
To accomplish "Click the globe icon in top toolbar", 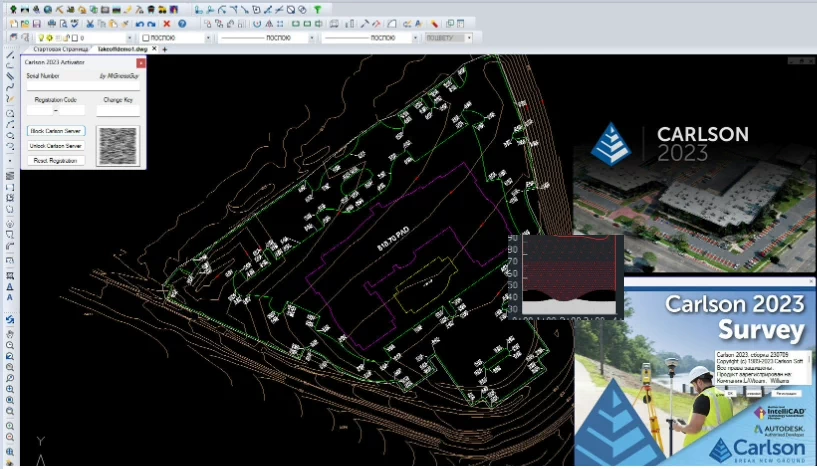I will click(47, 9).
